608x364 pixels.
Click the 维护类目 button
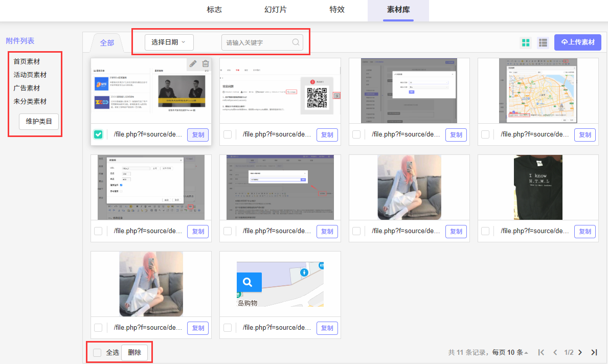pos(39,122)
